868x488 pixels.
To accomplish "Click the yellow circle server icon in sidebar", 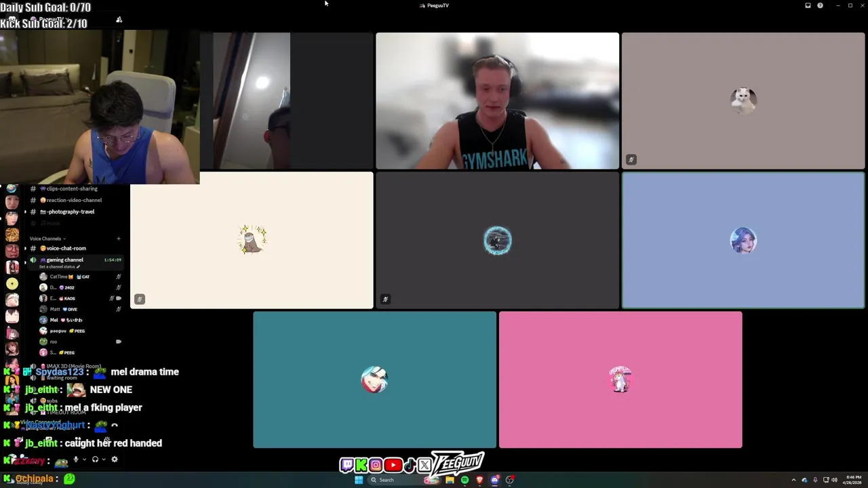I will 12,284.
